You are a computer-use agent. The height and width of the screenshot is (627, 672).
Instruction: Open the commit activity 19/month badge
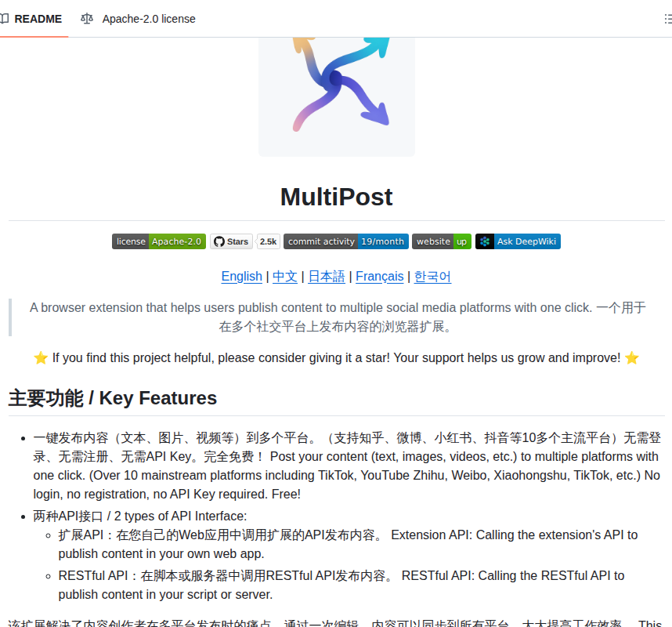tap(346, 241)
